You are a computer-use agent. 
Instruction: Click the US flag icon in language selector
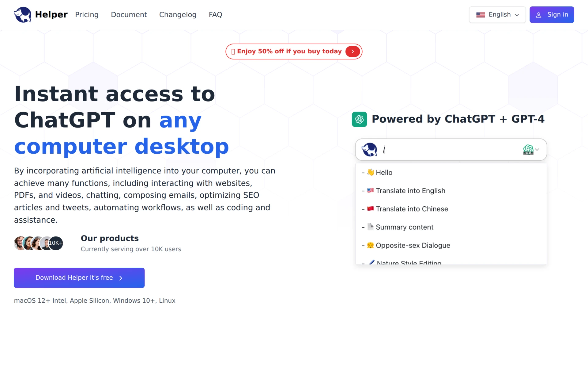click(x=481, y=15)
